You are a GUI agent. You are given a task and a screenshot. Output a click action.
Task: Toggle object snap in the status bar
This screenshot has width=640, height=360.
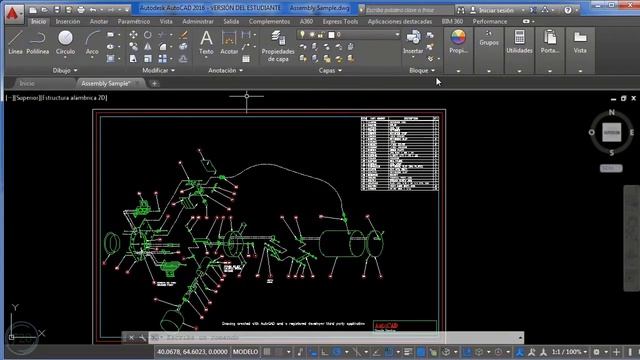coord(389,351)
